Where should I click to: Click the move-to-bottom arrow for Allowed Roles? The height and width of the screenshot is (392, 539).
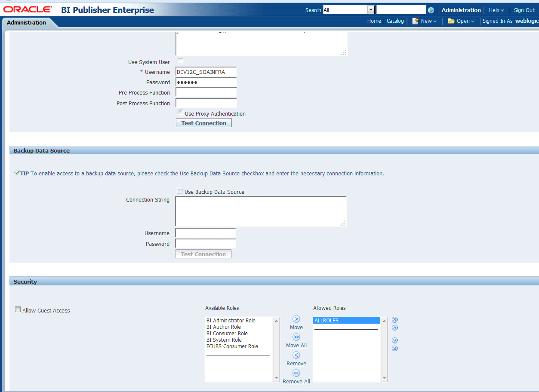(x=395, y=348)
